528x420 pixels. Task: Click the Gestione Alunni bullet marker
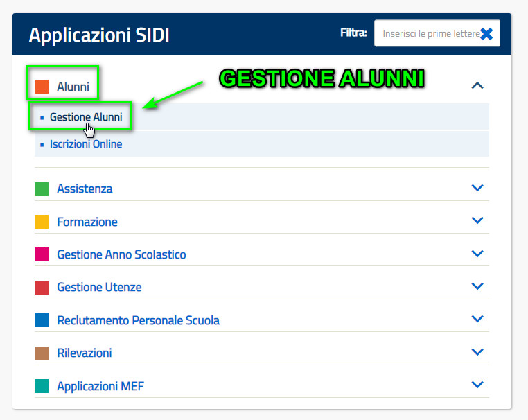pyautogui.click(x=42, y=118)
